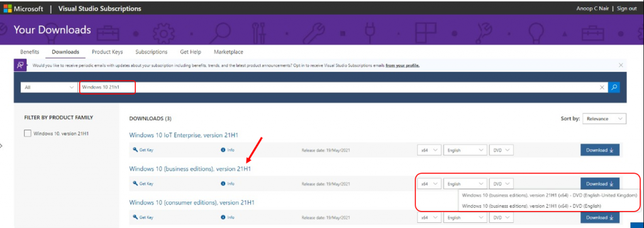Open DVD format dropdown for IoT Enterprise

point(501,151)
